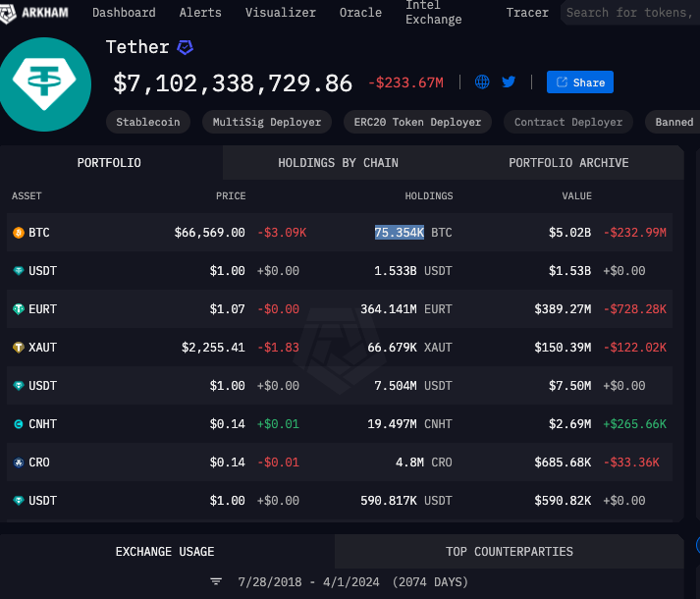
Task: Click the -$232.99M BTC value change
Action: [x=635, y=233]
